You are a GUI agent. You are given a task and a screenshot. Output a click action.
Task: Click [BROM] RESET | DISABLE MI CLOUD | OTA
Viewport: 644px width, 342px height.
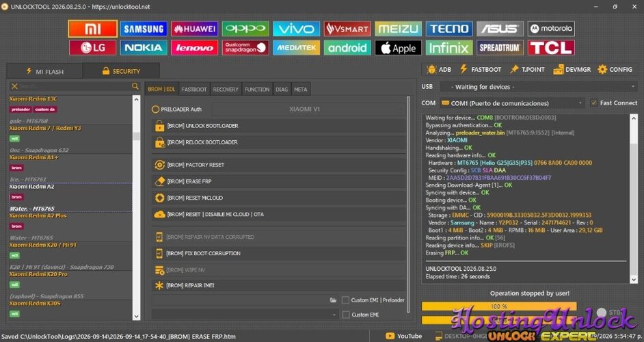[x=278, y=214]
